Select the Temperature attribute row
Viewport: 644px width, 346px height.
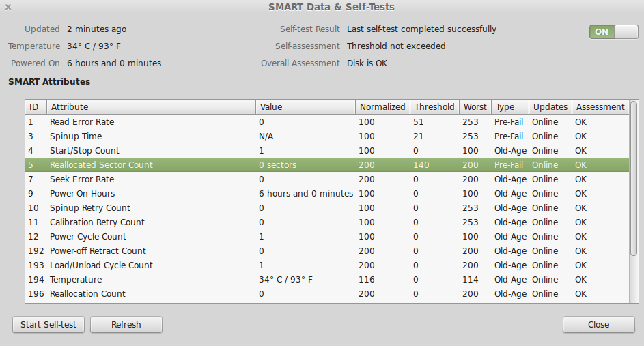point(327,280)
